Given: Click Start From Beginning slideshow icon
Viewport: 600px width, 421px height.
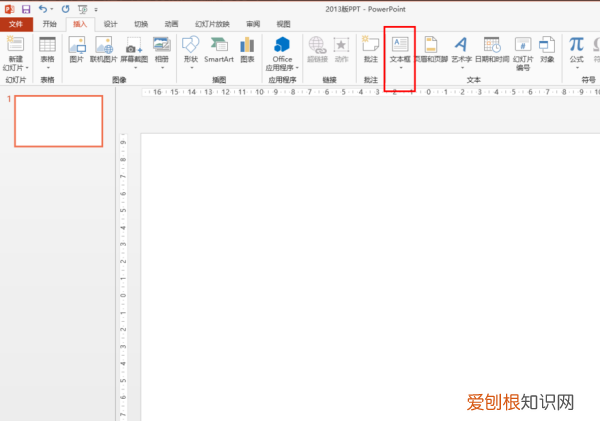Looking at the screenshot, I should tap(82, 9).
